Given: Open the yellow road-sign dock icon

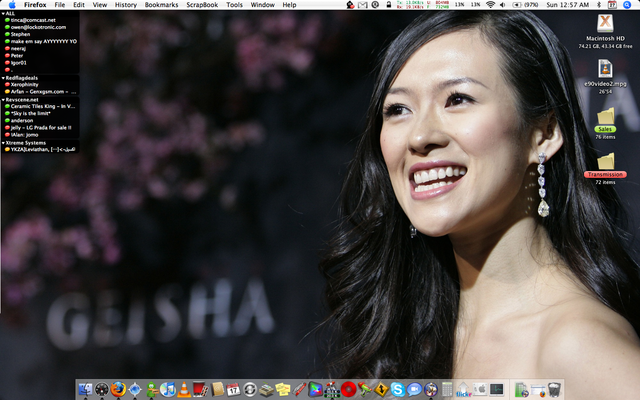Looking at the screenshot, I should (x=381, y=389).
